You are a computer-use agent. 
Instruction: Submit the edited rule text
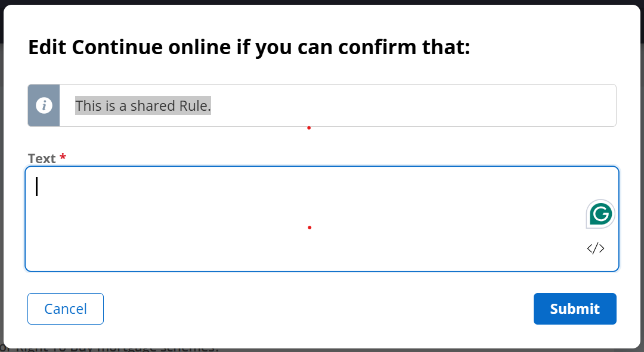[574, 309]
